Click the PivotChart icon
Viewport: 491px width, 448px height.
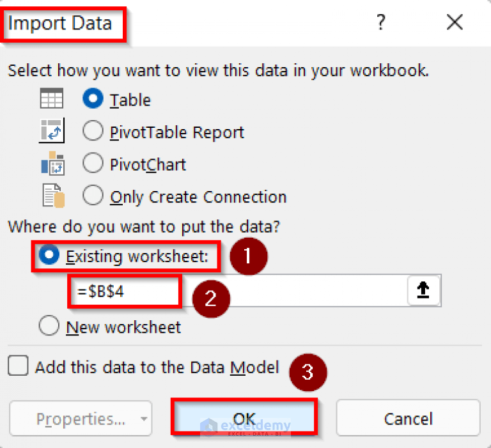52,163
